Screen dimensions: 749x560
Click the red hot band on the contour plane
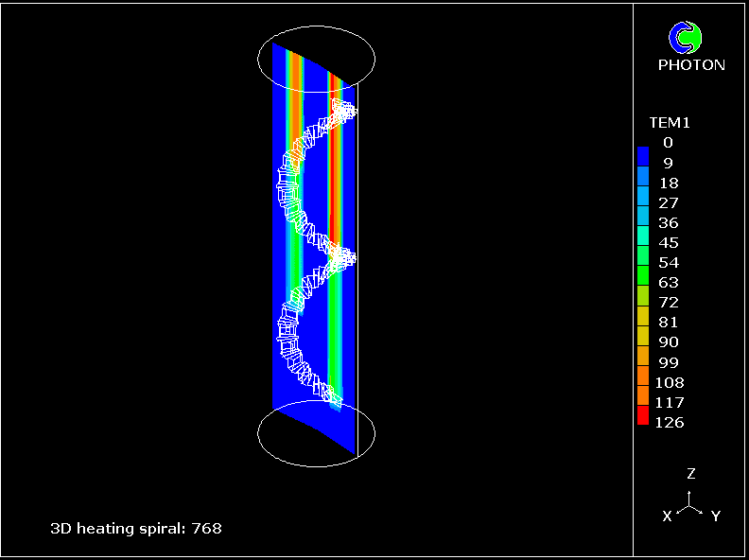pyautogui.click(x=334, y=170)
